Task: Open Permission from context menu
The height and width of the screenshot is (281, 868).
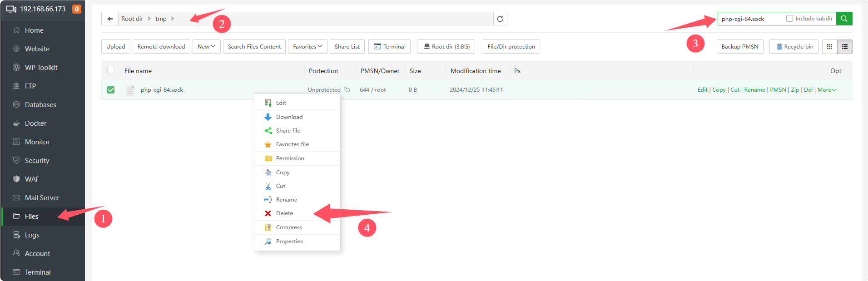Action: pos(297,158)
